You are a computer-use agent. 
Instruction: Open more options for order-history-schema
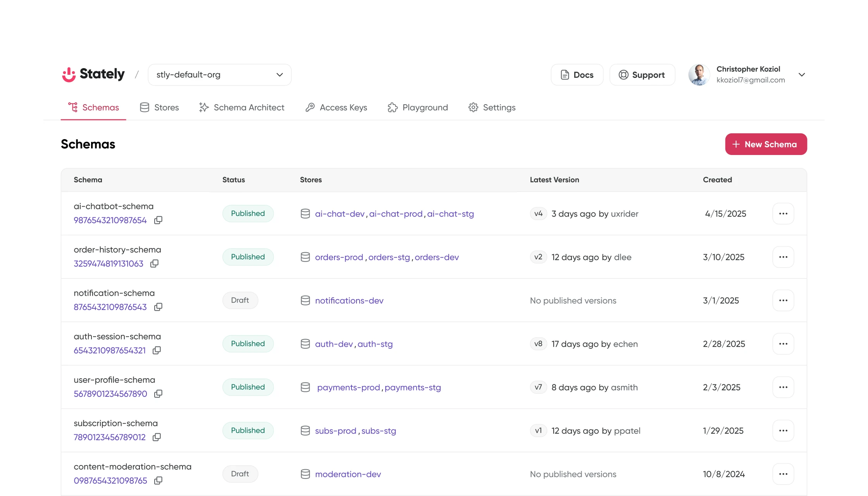[783, 257]
